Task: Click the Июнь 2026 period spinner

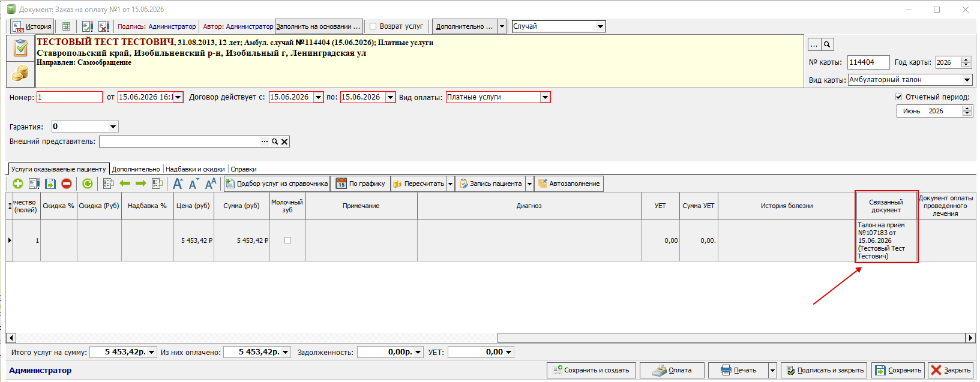Action: pyautogui.click(x=966, y=111)
